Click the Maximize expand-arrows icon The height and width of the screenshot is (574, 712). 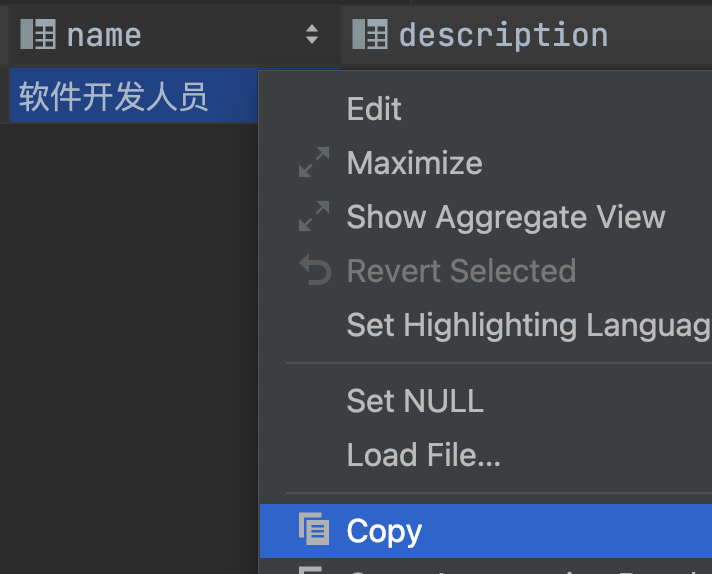pyautogui.click(x=314, y=163)
